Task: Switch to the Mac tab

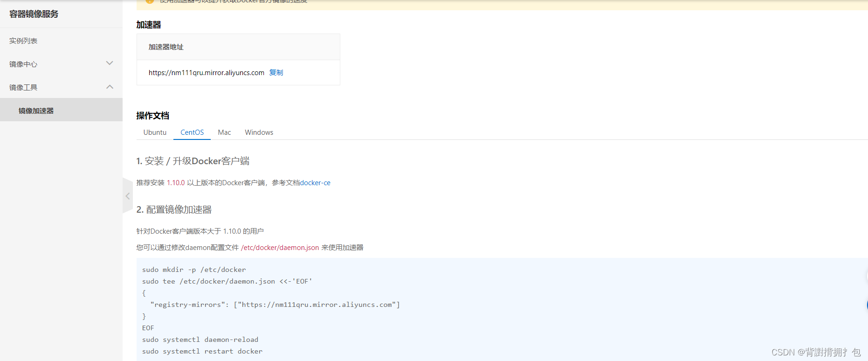Action: [x=224, y=132]
